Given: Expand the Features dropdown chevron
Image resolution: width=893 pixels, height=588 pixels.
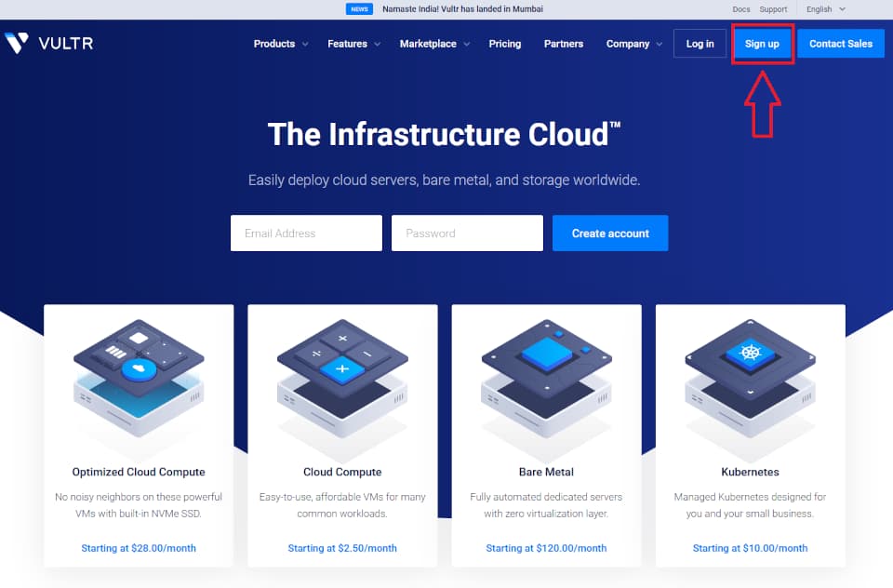Looking at the screenshot, I should point(377,44).
